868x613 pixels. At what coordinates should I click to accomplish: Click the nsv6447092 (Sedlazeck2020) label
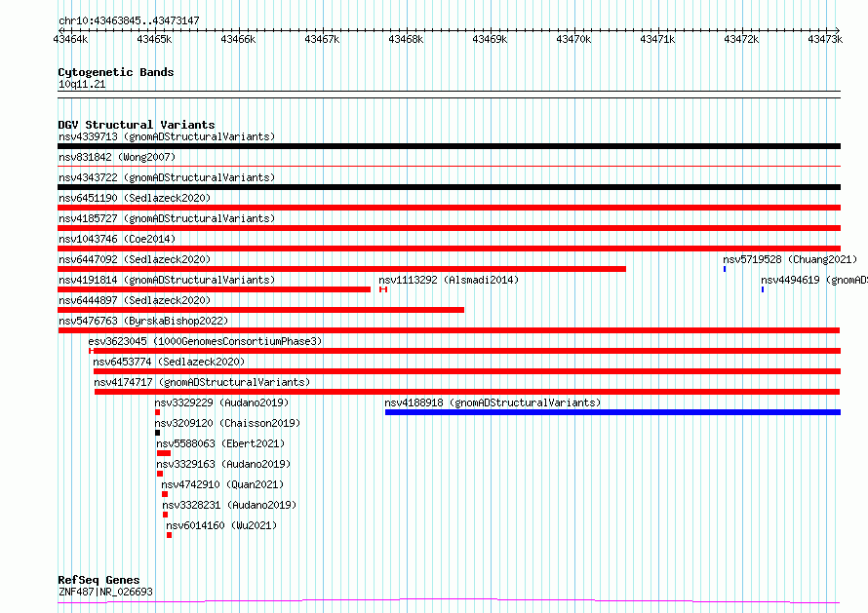pos(135,259)
